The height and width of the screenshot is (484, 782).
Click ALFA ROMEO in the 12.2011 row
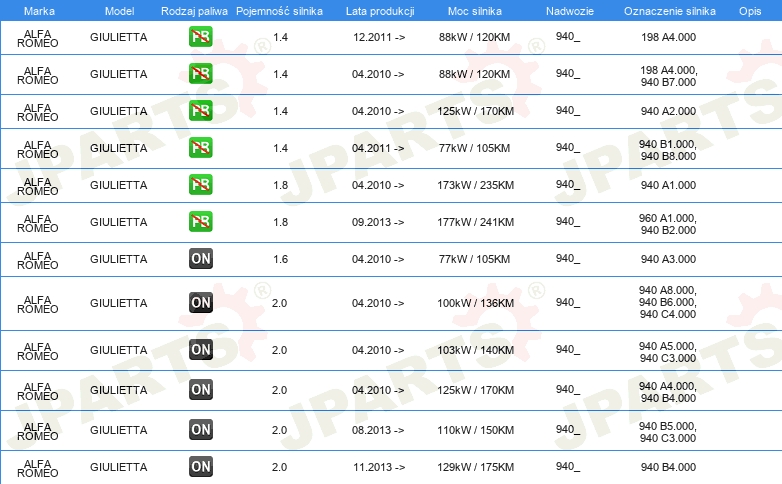(37, 38)
